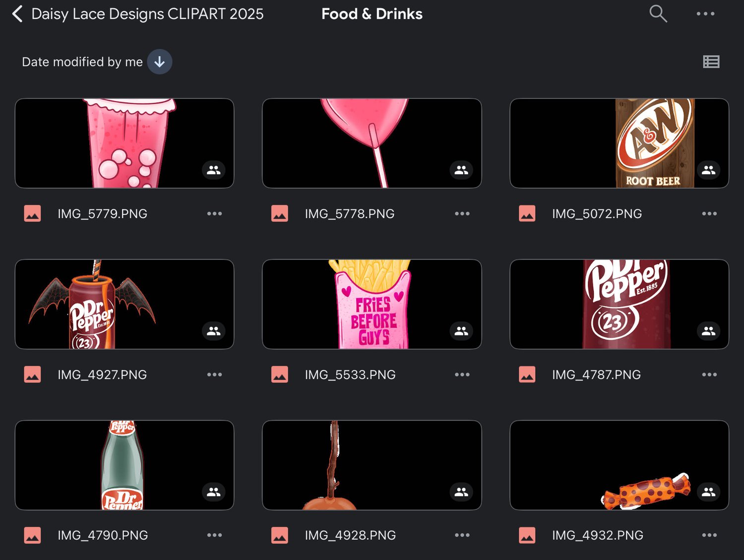
Task: Click the image file icon beside IMG_4932.PNG
Action: point(527,535)
